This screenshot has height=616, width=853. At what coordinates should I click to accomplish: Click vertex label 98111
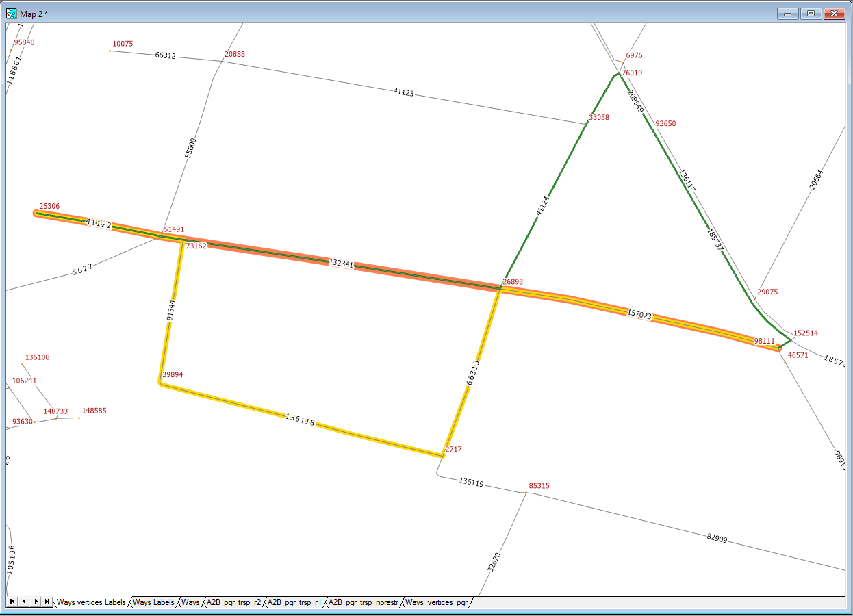pos(764,340)
